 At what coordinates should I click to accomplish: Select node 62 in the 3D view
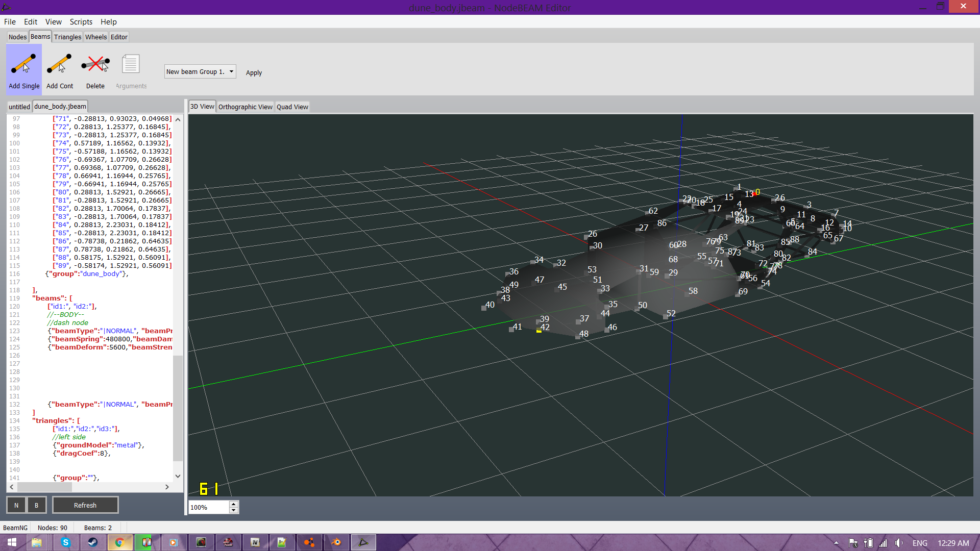[647, 213]
